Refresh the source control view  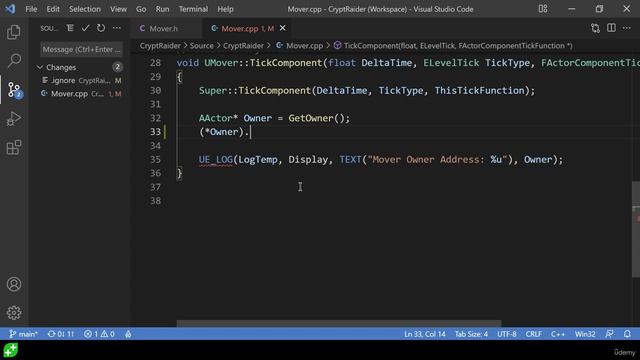click(x=101, y=28)
